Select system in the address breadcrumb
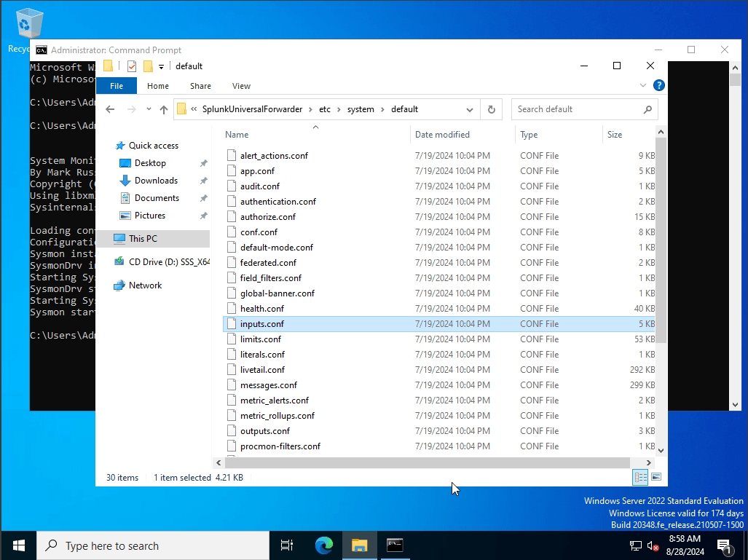Screen dimensions: 748x560 point(361,109)
